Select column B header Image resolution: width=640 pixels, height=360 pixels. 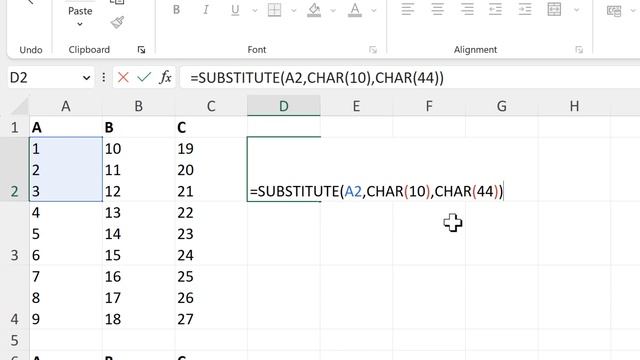click(x=138, y=106)
